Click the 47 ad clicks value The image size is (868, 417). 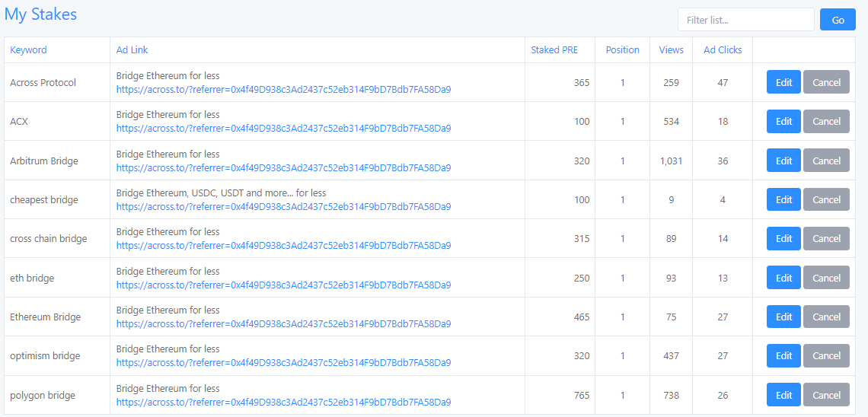[723, 82]
